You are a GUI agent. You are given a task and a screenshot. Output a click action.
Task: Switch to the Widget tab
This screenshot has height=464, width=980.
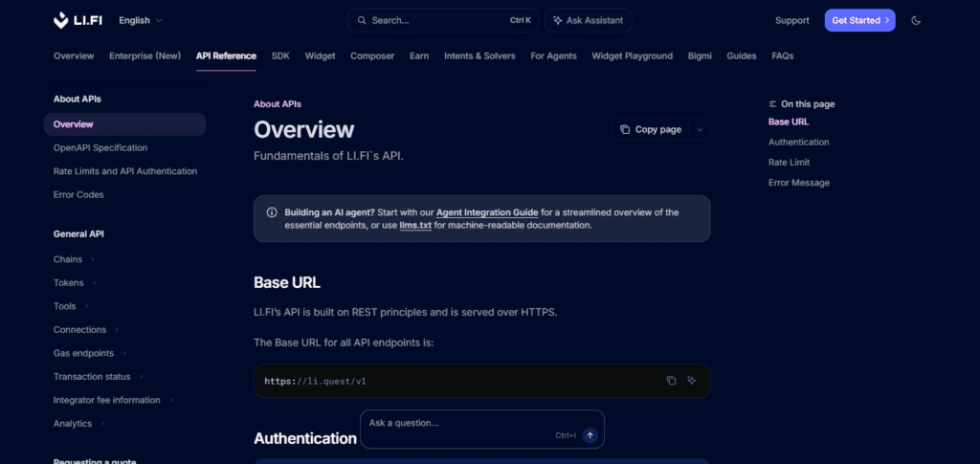coord(320,55)
